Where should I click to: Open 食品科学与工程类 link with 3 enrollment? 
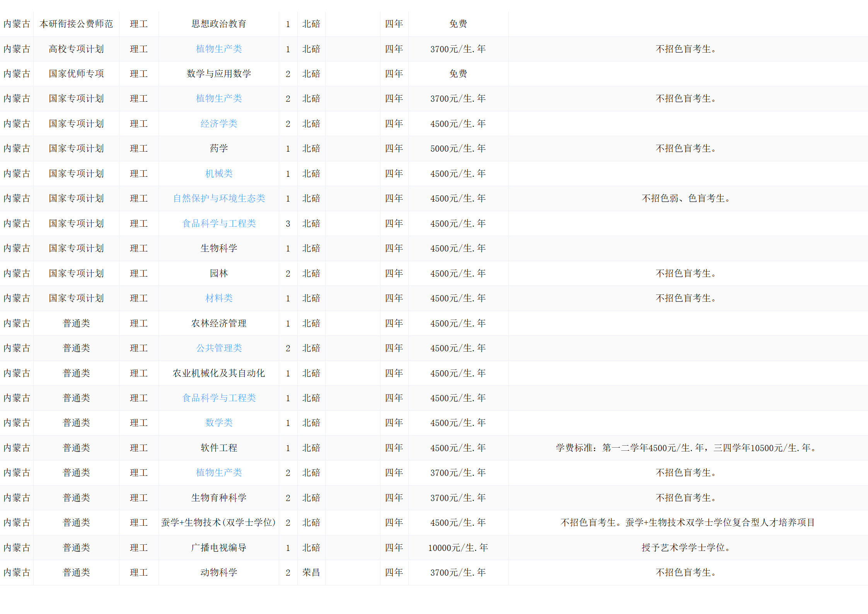coord(219,224)
